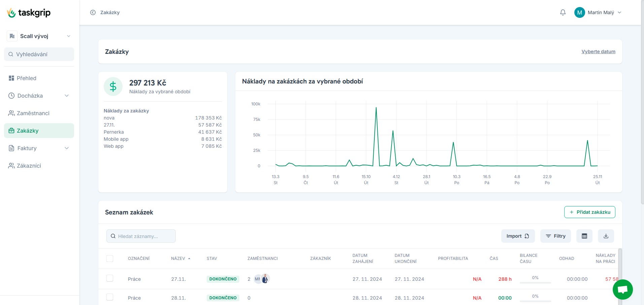The height and width of the screenshot is (305, 644).
Task: Click the Hledat záznamy search input
Action: click(x=141, y=236)
